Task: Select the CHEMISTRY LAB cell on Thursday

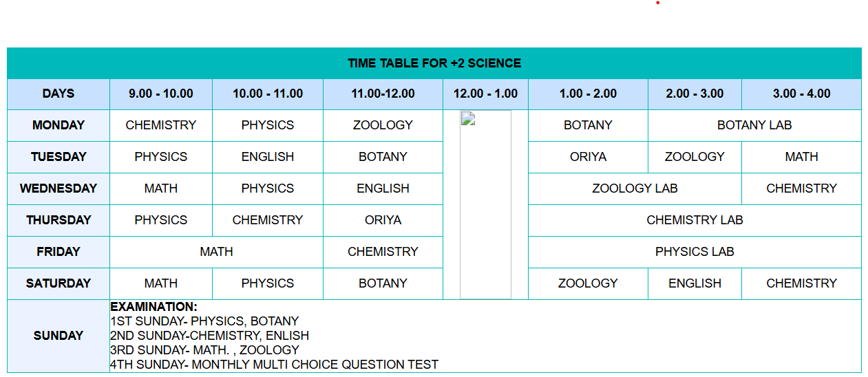Action: point(695,220)
